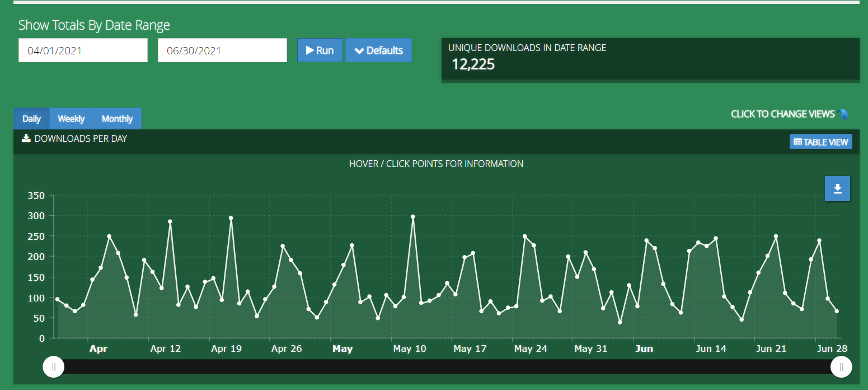Select the Daily tab
Viewport: 868px width, 390px height.
(31, 119)
